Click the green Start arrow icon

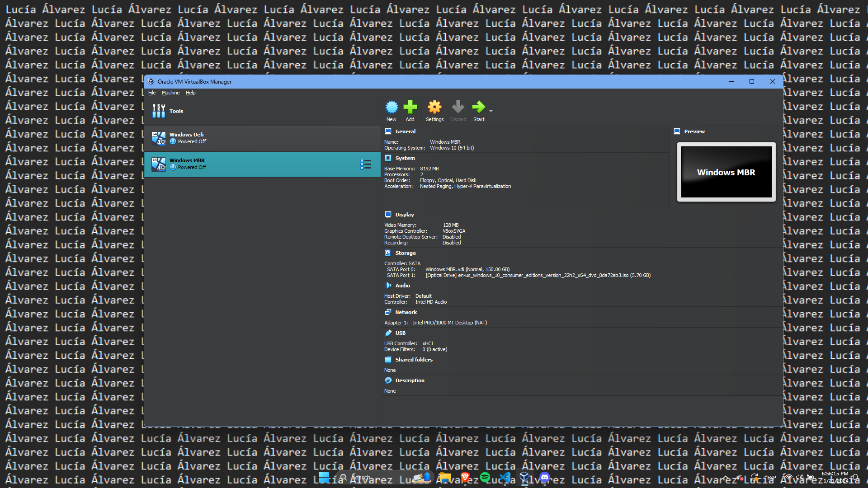pos(478,108)
